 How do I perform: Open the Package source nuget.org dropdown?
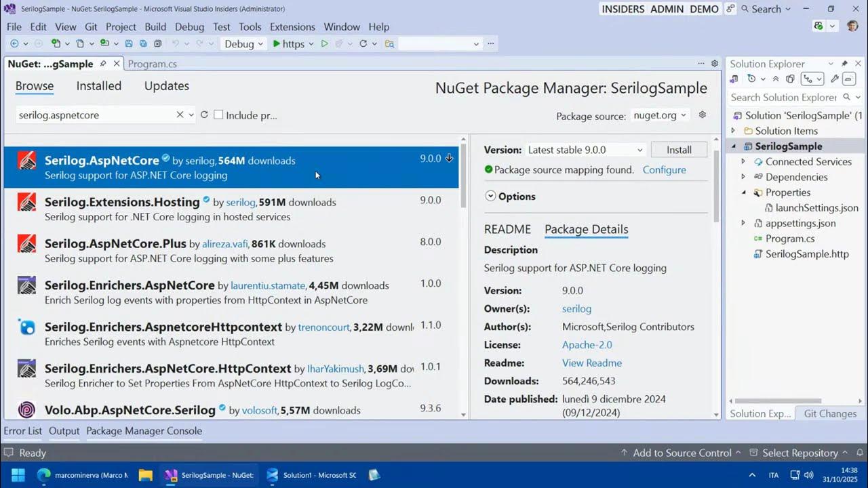click(x=660, y=115)
